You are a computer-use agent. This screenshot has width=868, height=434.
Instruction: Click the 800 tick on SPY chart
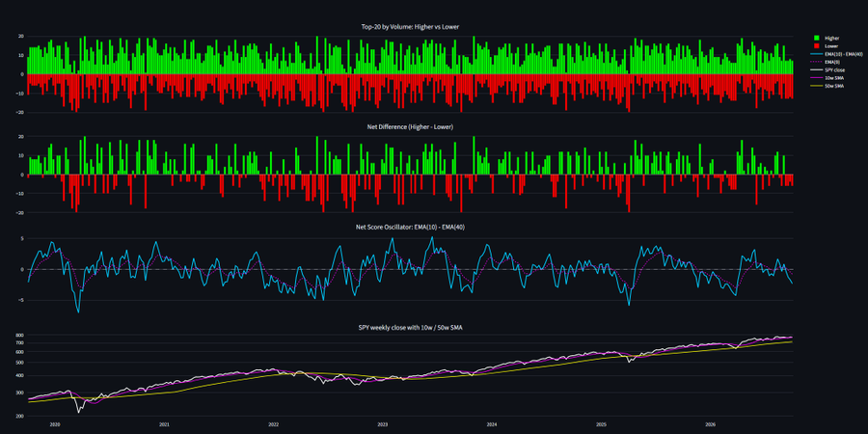(x=19, y=335)
